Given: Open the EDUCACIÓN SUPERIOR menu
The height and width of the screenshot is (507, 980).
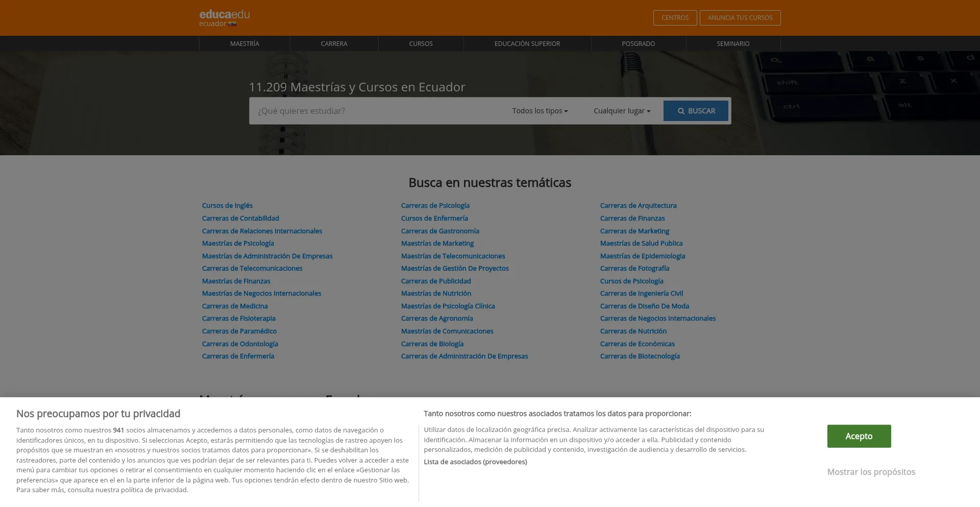Looking at the screenshot, I should coord(527,44).
